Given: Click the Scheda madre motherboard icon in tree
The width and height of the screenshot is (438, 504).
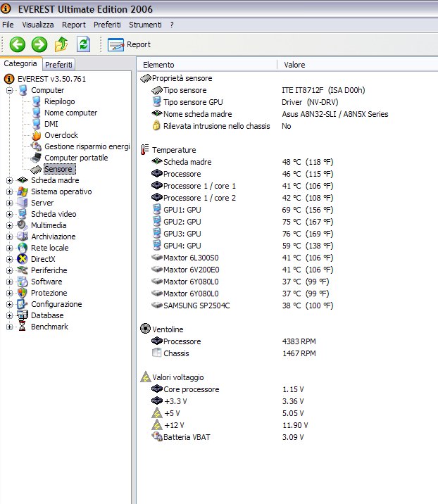Looking at the screenshot, I should coord(23,180).
